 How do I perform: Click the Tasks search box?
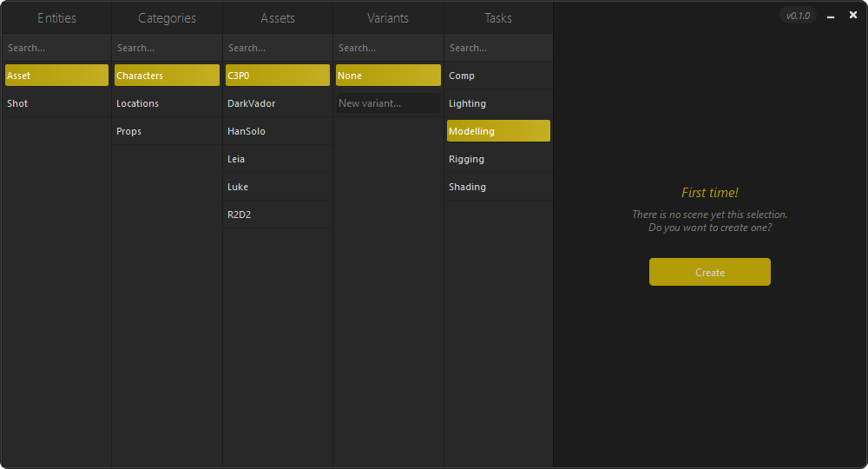click(498, 48)
